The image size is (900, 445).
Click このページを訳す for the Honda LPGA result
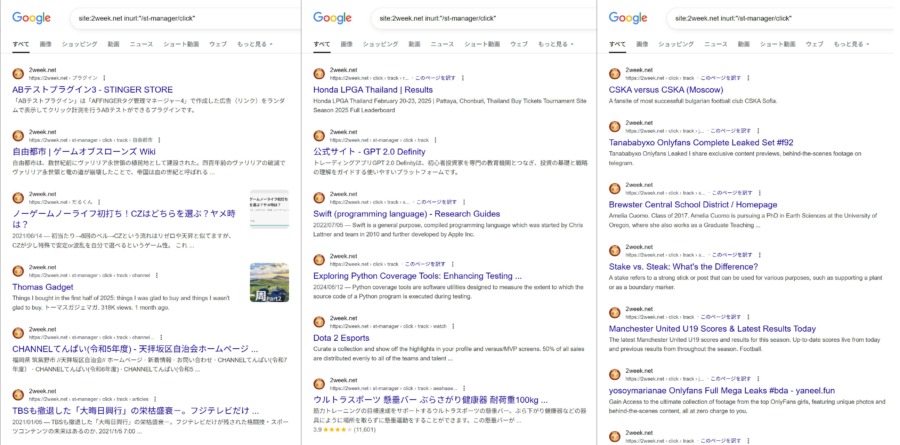436,78
